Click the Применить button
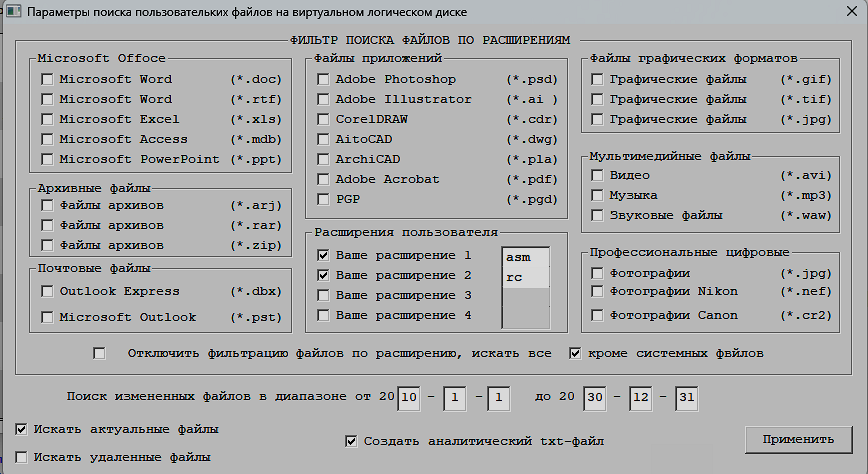868x474 pixels. pyautogui.click(x=798, y=440)
